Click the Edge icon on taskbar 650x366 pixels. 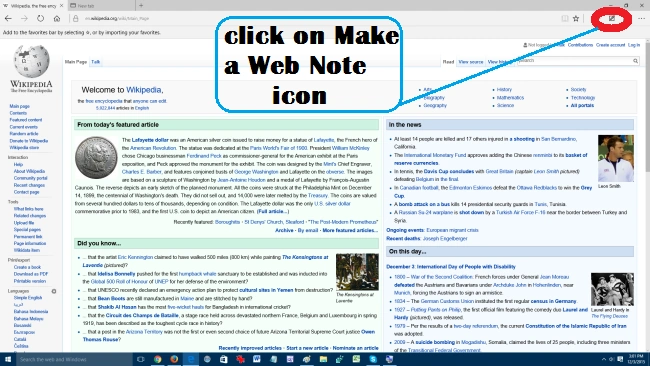(191, 359)
